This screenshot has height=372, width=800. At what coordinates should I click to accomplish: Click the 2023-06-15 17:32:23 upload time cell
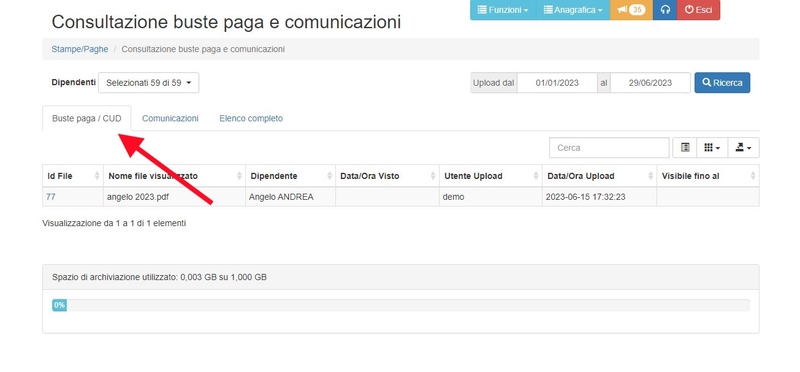click(x=599, y=196)
